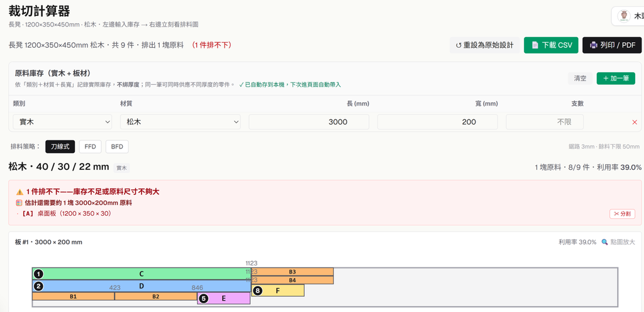The height and width of the screenshot is (312, 644).
Task: Click 重設為原始設計 reset button
Action: click(485, 45)
